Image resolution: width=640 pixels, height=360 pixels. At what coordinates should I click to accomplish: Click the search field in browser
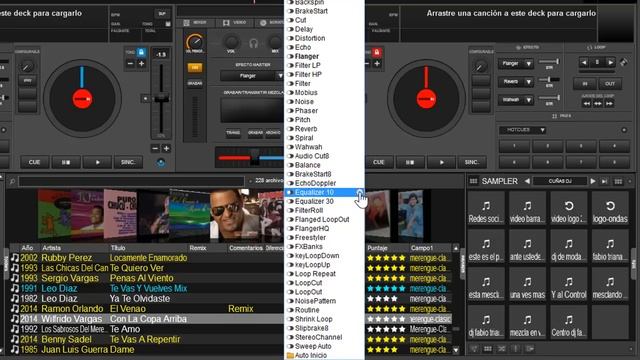(x=131, y=181)
